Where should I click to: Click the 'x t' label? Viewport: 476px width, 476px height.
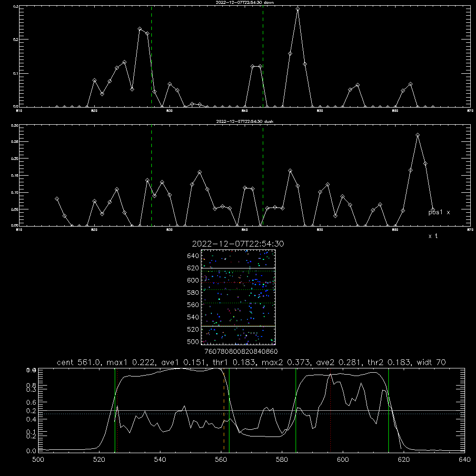point(433,236)
